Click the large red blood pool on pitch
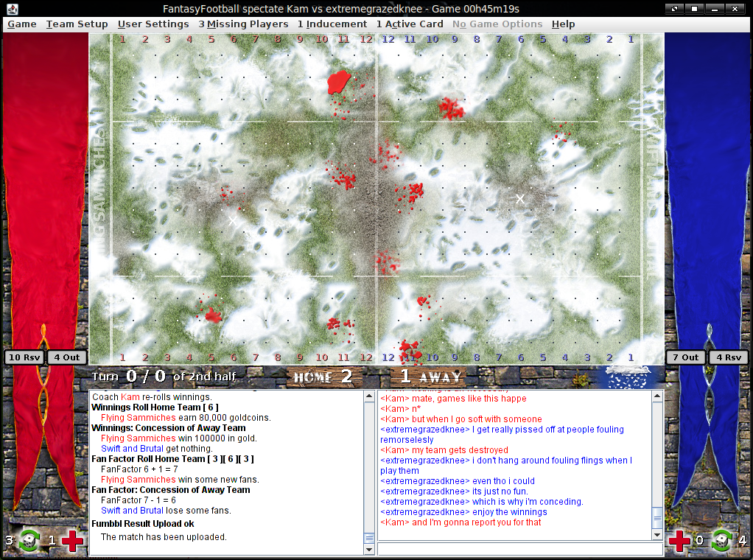753x560 pixels. [339, 82]
